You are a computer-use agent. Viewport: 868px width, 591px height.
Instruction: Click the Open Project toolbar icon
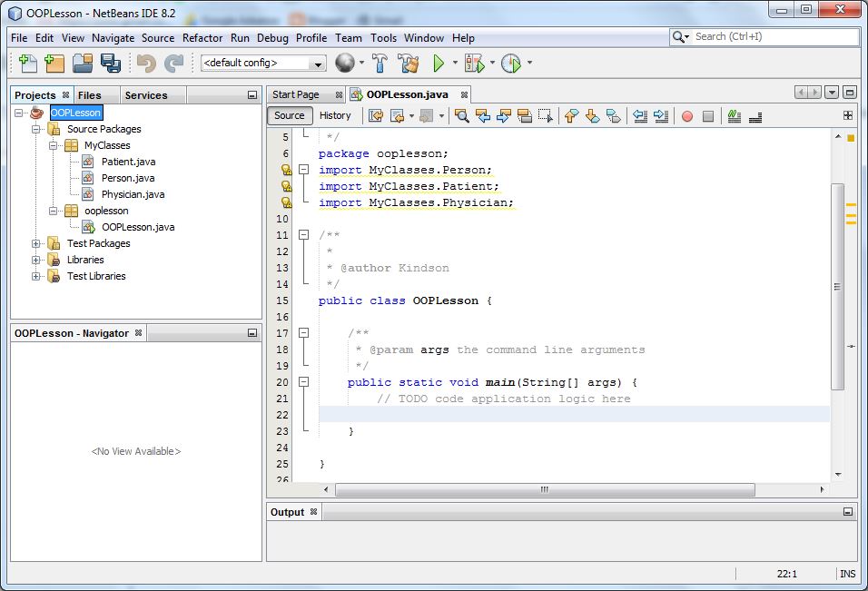click(83, 63)
